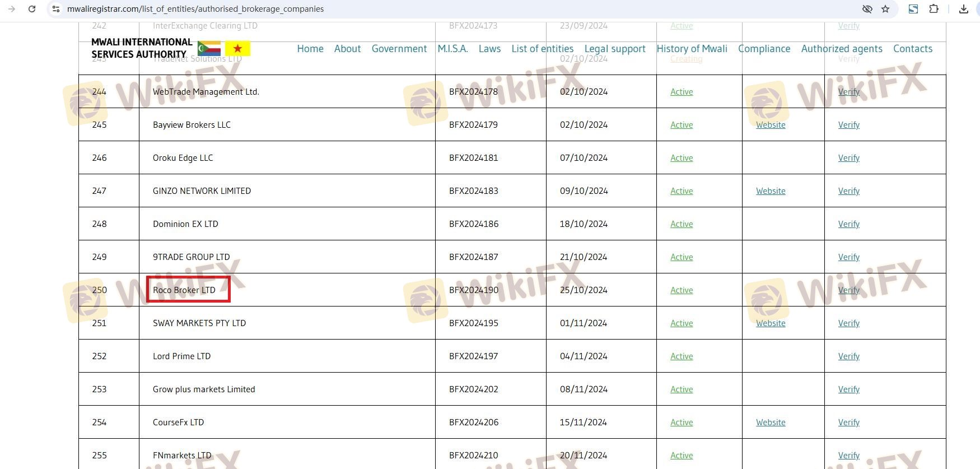Click the yellow flag with red star
Viewport: 980px width, 469px height.
pos(237,49)
